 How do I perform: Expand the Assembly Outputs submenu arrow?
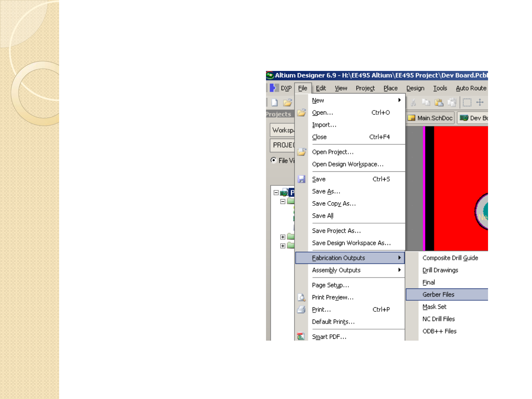pyautogui.click(x=399, y=270)
